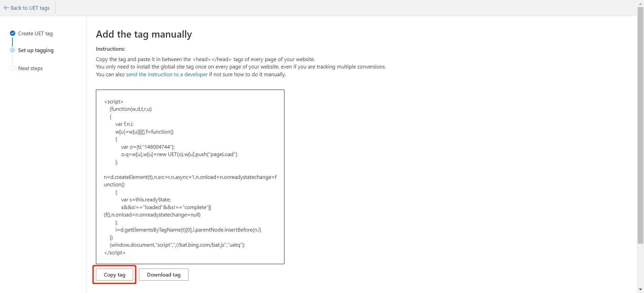Click the 'Instructions:' label
644x293 pixels.
point(111,49)
